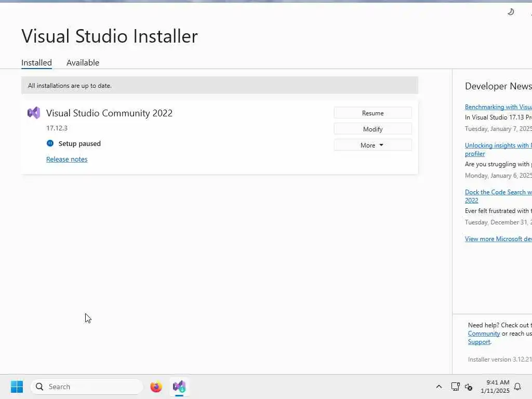532x399 pixels.
Task: Click the Modify button
Action: 373,129
